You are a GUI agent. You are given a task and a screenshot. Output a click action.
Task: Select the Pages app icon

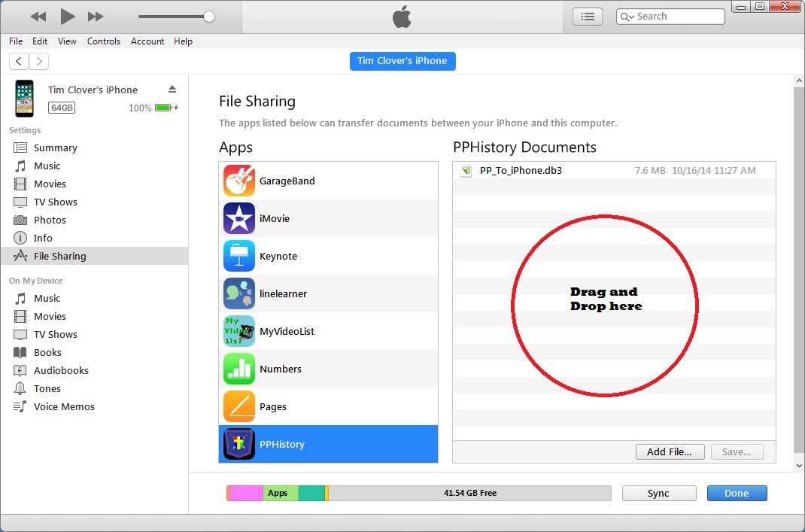(x=239, y=406)
